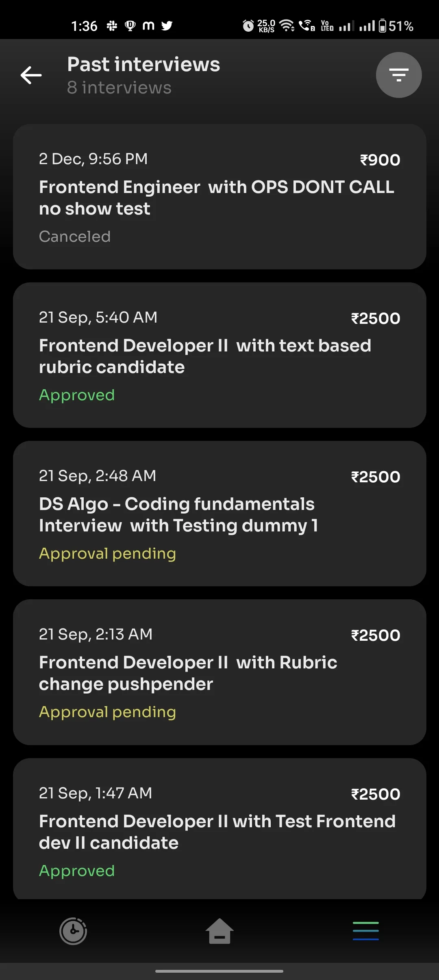
Task: Open the canceled Frontend Engineer interview card
Action: 219,197
